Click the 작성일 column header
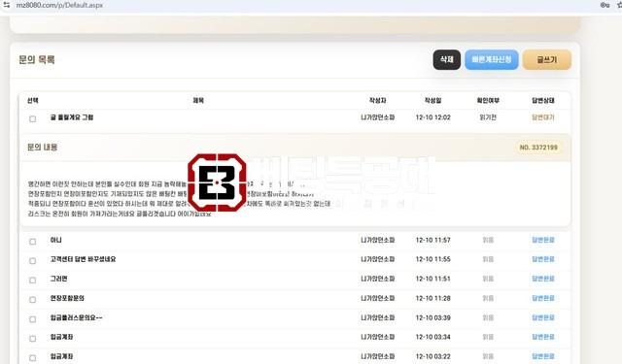The image size is (622, 364). tap(432, 101)
